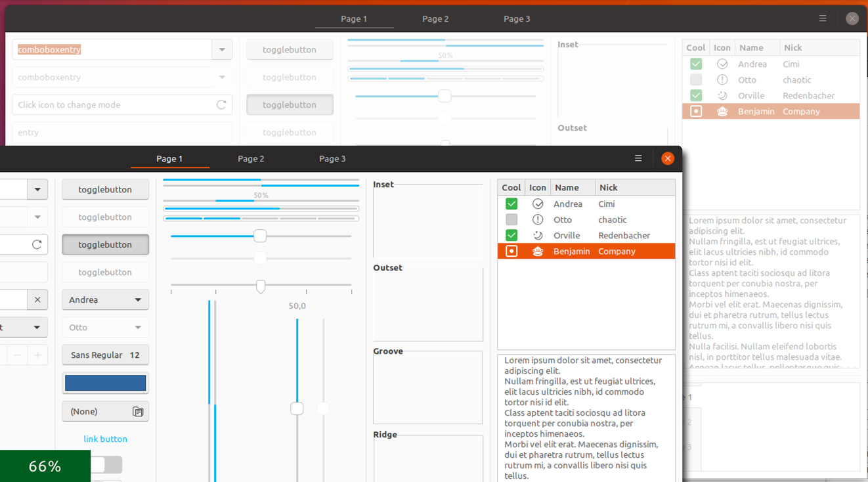Click 'Redenbacher' cell in front window list
868x482 pixels.
(x=624, y=235)
